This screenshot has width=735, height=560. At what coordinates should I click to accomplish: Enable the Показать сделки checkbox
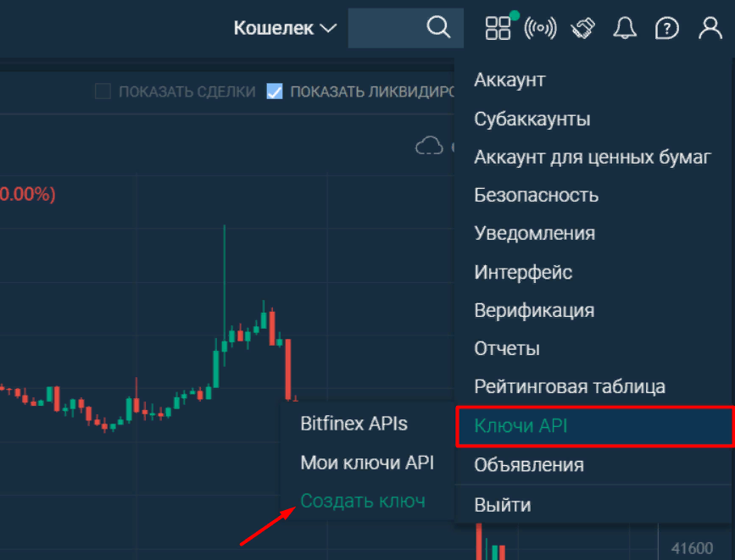[103, 91]
